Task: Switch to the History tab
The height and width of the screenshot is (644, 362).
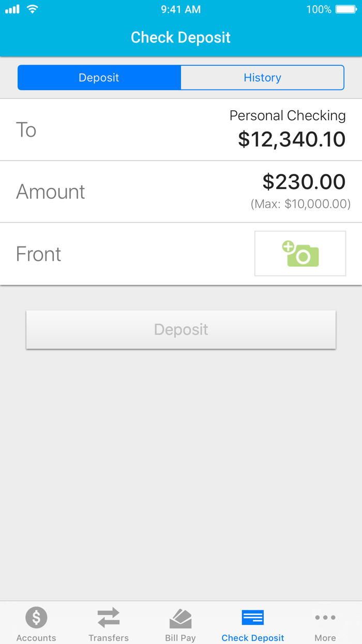Action: click(x=262, y=77)
